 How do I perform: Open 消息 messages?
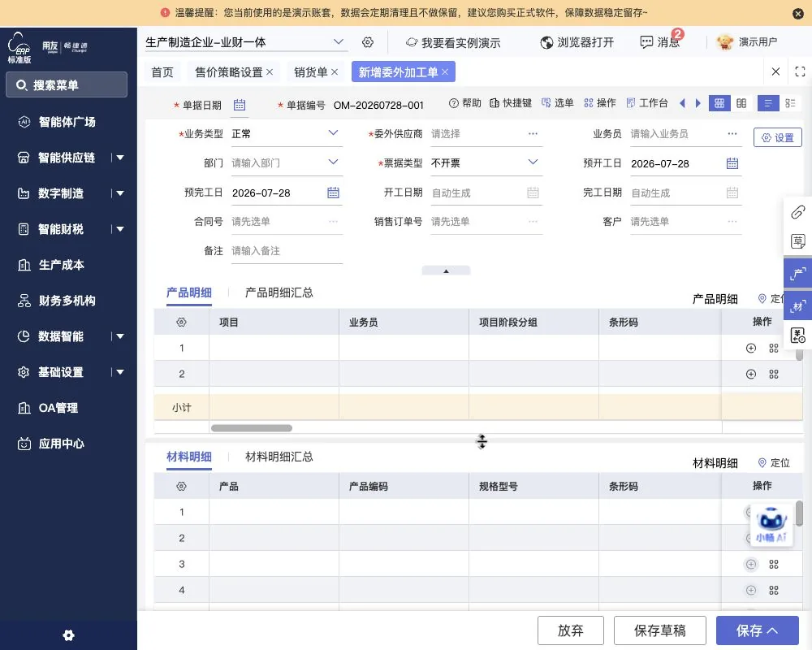tap(660, 42)
